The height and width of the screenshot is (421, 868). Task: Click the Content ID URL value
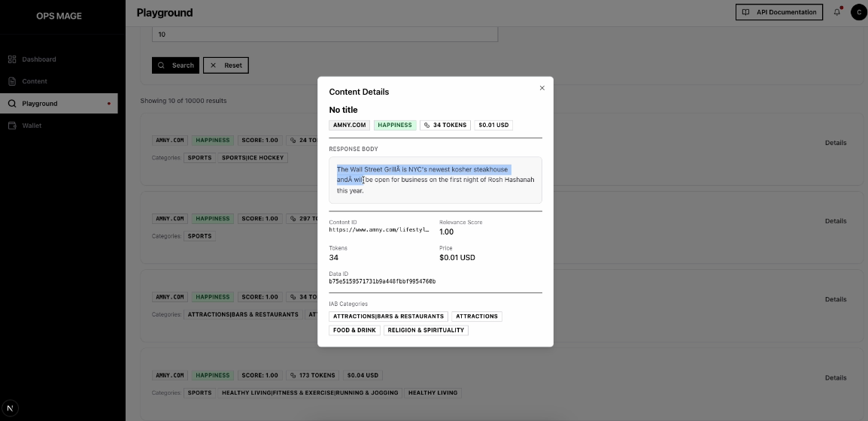pyautogui.click(x=379, y=229)
